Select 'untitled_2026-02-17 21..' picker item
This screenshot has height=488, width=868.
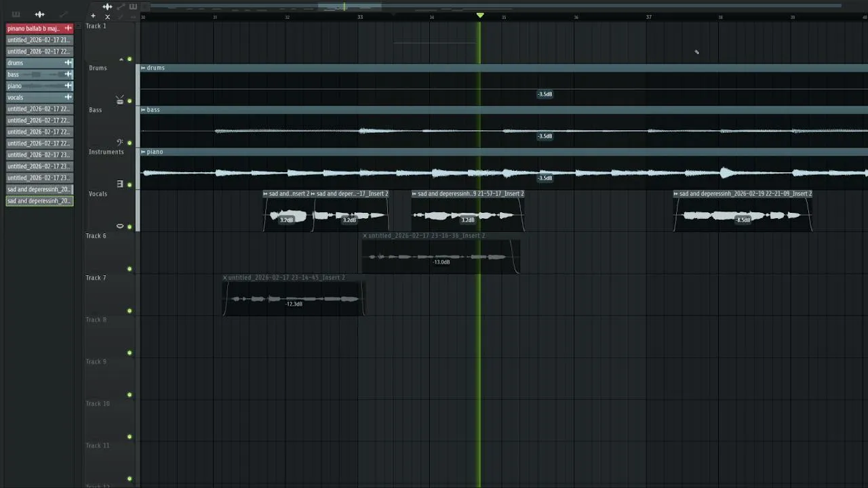pos(39,40)
